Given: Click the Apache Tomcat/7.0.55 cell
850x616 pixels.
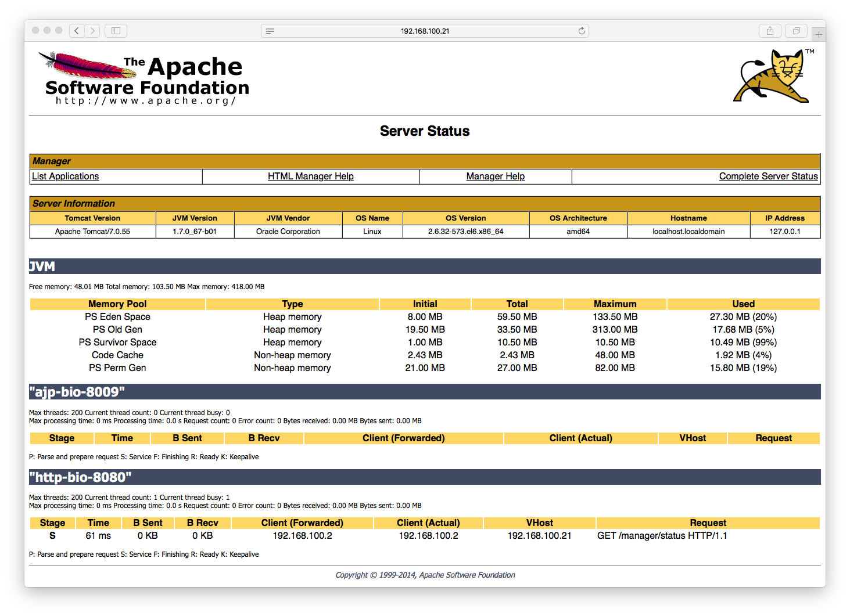Looking at the screenshot, I should tap(92, 232).
